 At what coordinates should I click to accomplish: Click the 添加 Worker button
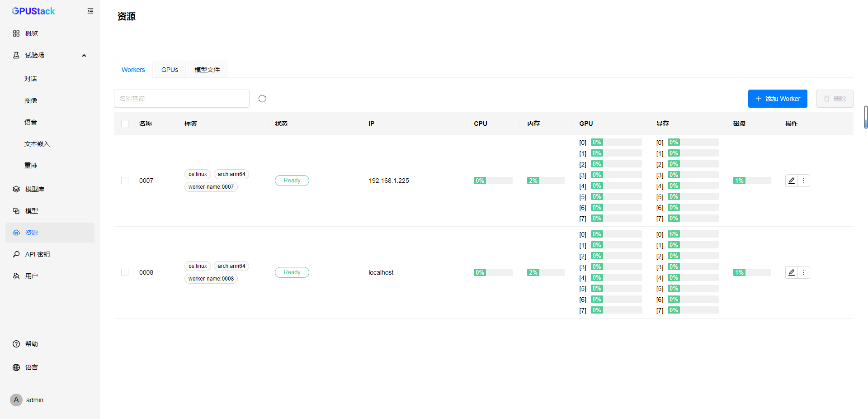coord(778,99)
